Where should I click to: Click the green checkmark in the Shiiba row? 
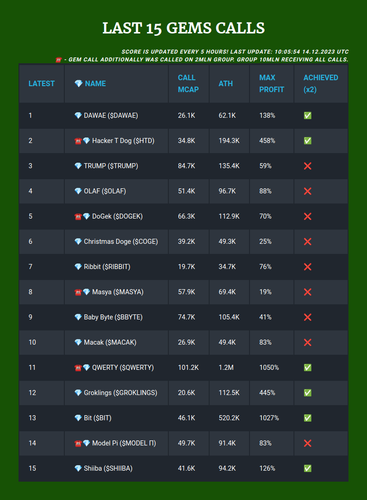(308, 468)
